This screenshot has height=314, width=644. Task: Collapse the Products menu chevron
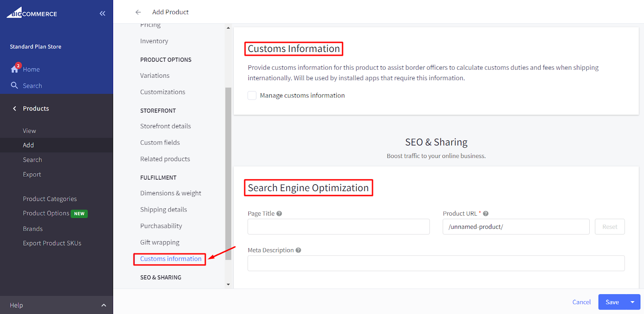14,108
